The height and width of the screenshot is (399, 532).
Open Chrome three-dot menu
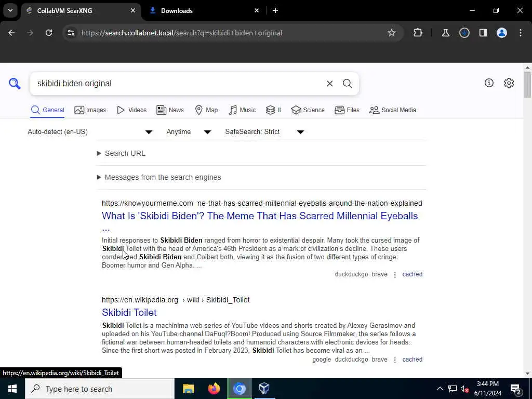[x=520, y=33]
